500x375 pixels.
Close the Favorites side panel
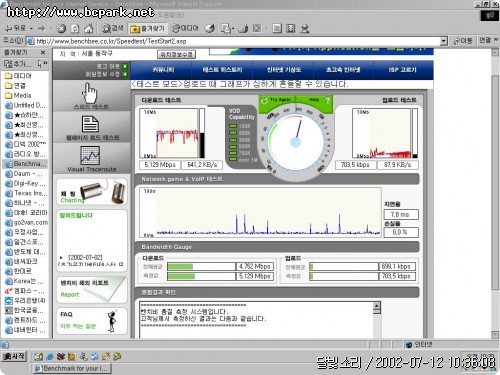click(x=43, y=53)
